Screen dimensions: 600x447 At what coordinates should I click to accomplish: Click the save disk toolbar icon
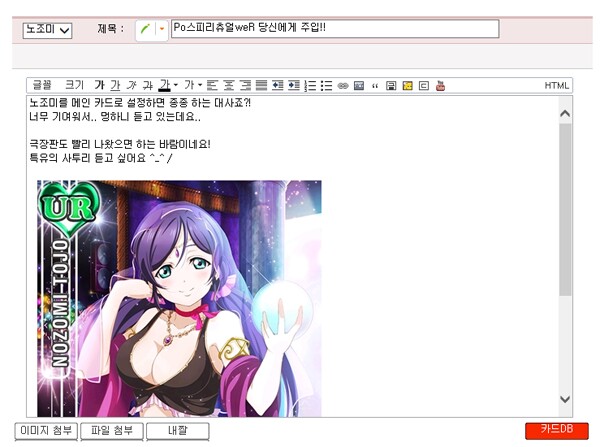(391, 85)
